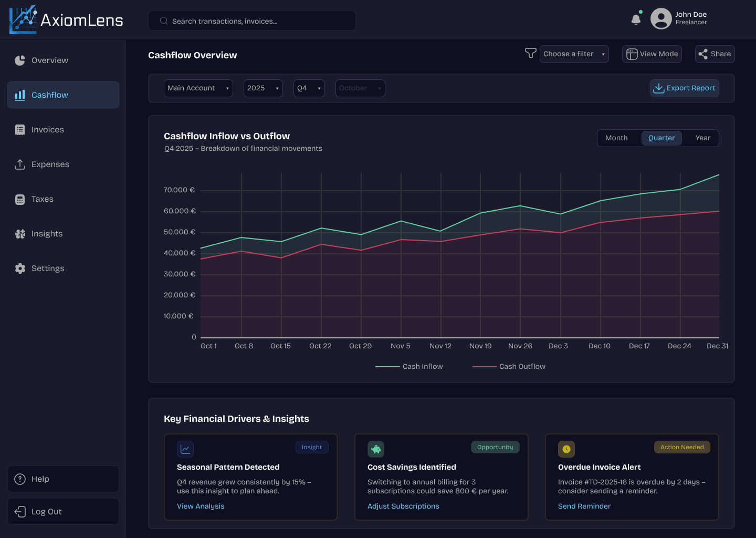Click the clock icon on Overdue Invoice card
The image size is (756, 538).
pyautogui.click(x=566, y=449)
